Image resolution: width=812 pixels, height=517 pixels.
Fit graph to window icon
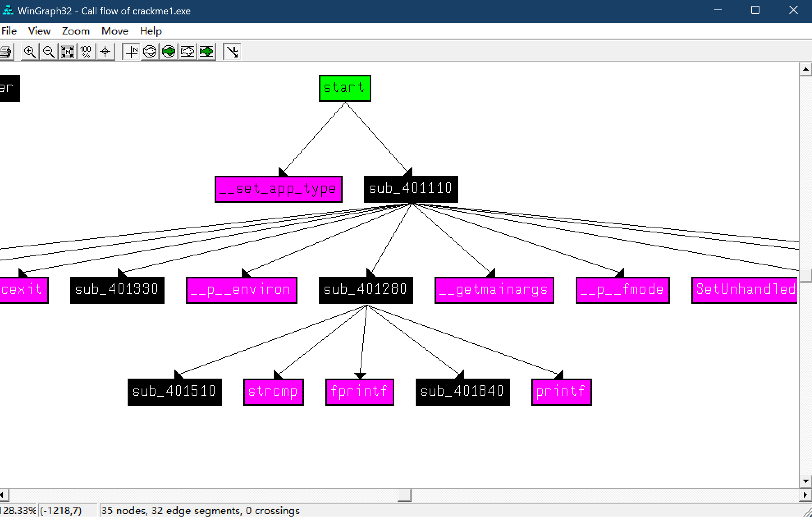67,52
